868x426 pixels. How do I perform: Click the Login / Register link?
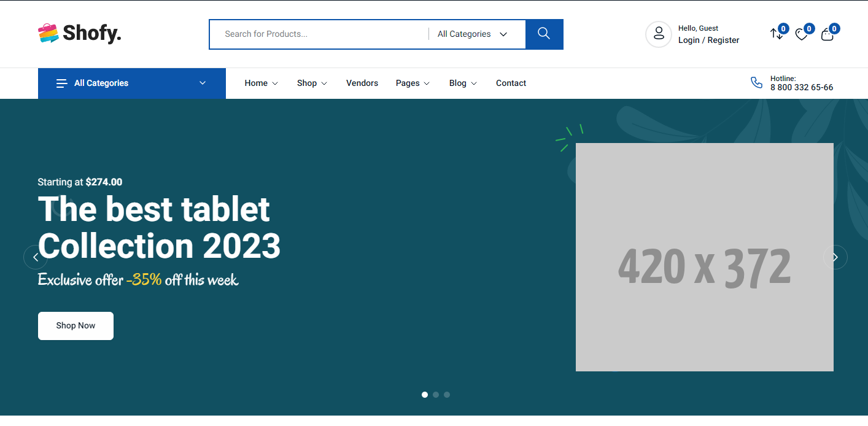(708, 40)
